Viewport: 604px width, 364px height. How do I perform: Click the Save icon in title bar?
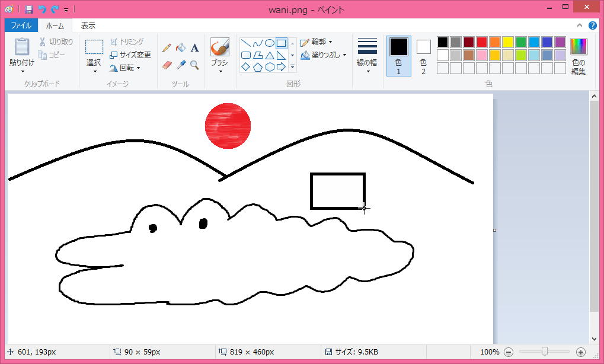click(x=29, y=9)
